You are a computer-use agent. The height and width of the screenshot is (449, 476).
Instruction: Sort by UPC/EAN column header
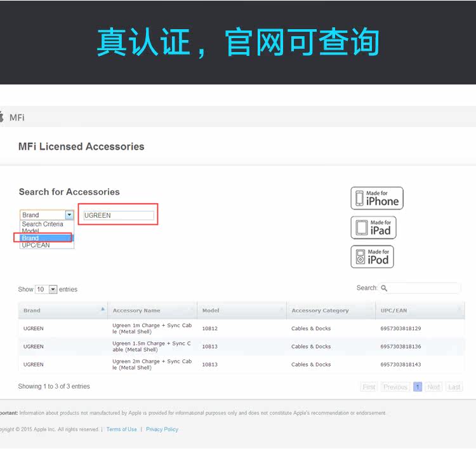[420, 311]
